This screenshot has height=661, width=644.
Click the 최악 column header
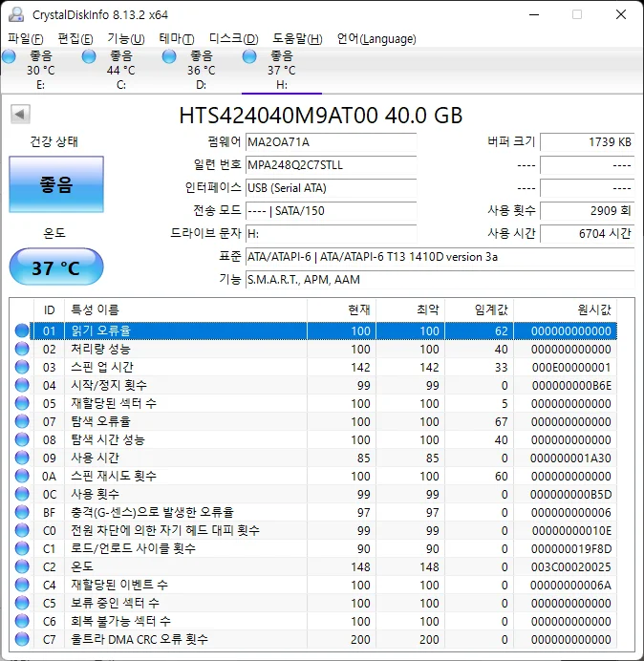pyautogui.click(x=410, y=309)
